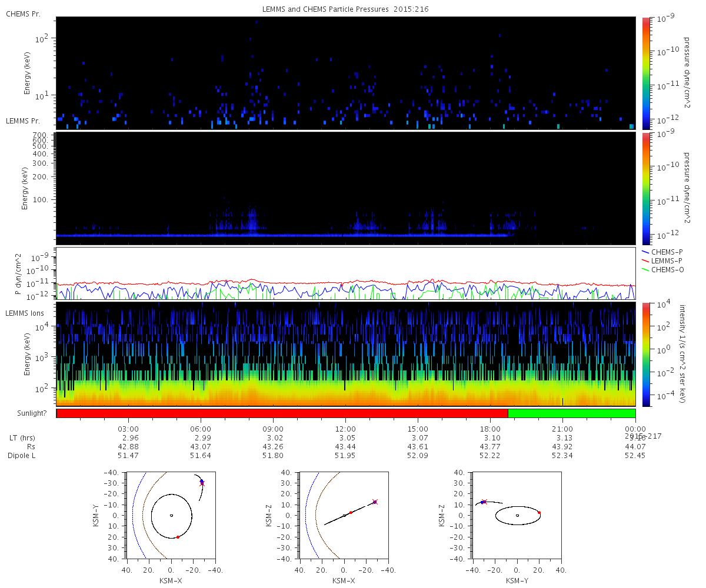This screenshot has width=706, height=588.
Task: Click the 'Dipole L' row label
Action: coord(22,456)
